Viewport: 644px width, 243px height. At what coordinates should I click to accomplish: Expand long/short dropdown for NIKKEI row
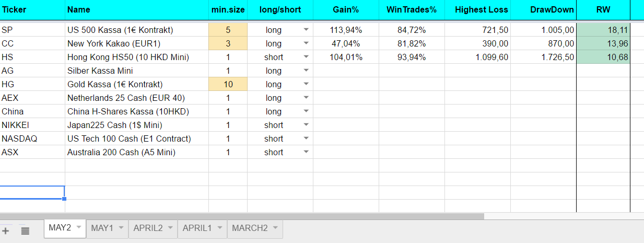[x=306, y=125]
